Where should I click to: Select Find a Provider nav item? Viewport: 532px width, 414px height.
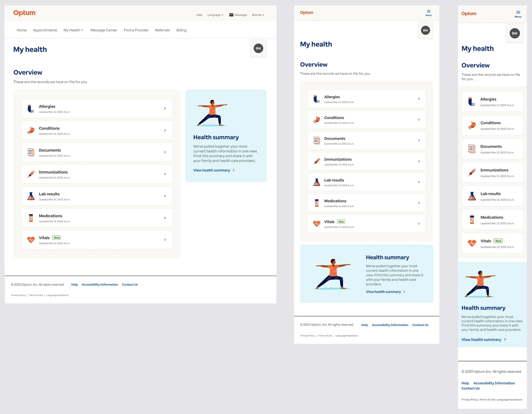tap(136, 30)
